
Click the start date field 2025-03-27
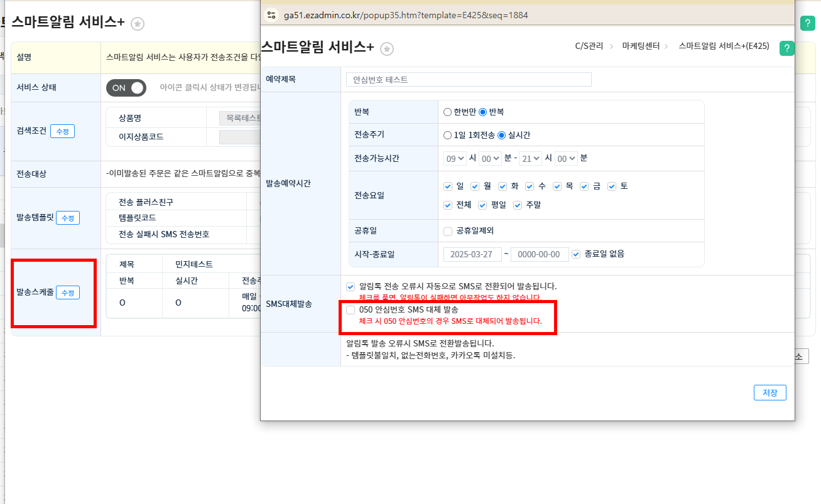tap(472, 254)
